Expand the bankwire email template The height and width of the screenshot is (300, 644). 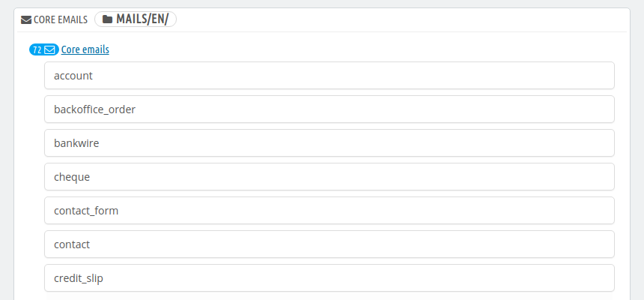(329, 142)
